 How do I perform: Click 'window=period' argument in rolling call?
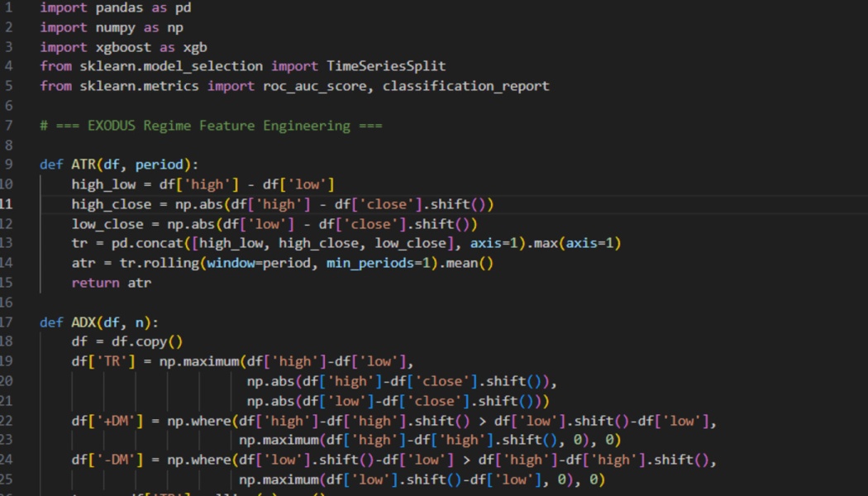point(259,263)
